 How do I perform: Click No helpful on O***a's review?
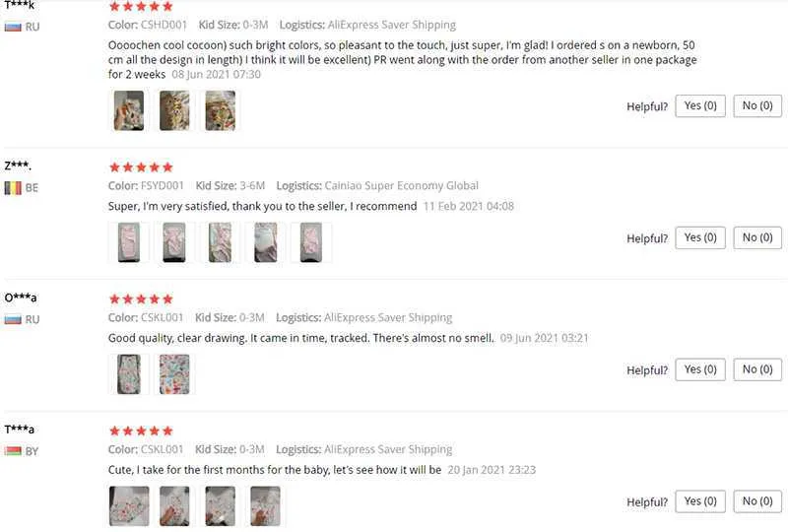(757, 369)
